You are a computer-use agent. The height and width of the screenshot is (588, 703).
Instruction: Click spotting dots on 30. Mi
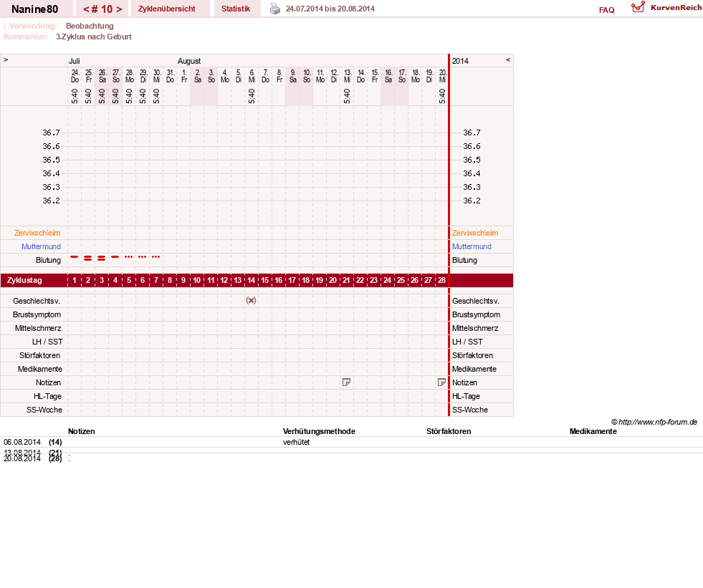coord(156,257)
